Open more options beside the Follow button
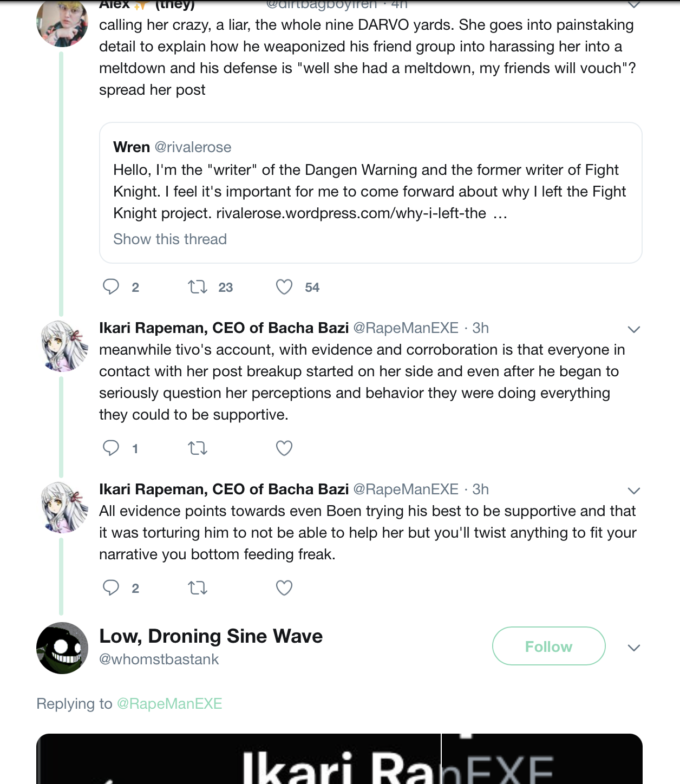Viewport: 680px width, 784px height. tap(633, 648)
